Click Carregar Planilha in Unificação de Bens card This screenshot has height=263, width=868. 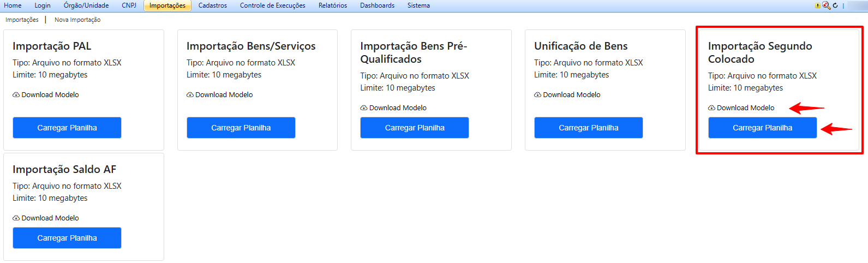(x=588, y=128)
